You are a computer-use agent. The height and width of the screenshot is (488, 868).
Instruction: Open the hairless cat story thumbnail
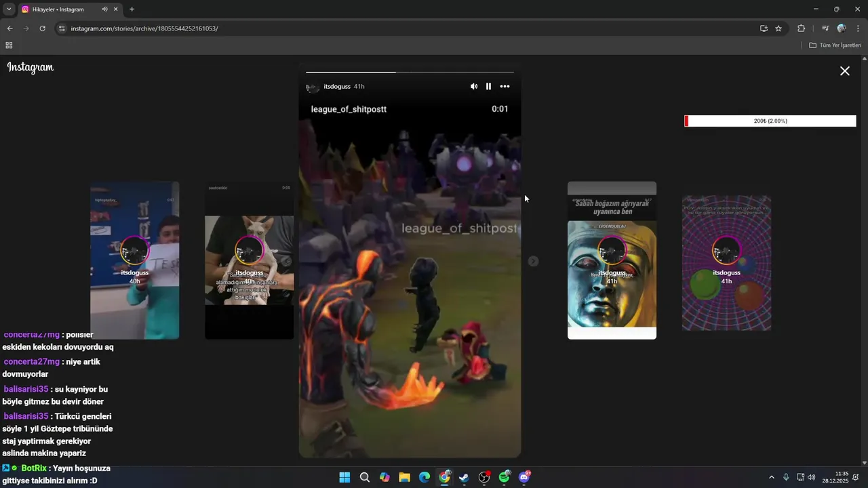(x=250, y=260)
